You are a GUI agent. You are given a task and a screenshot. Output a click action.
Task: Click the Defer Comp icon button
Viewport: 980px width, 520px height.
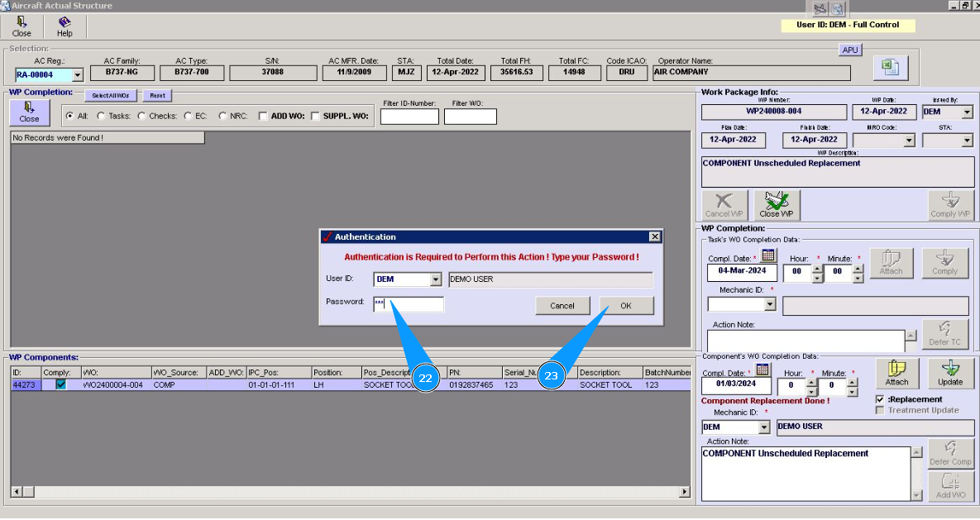950,454
